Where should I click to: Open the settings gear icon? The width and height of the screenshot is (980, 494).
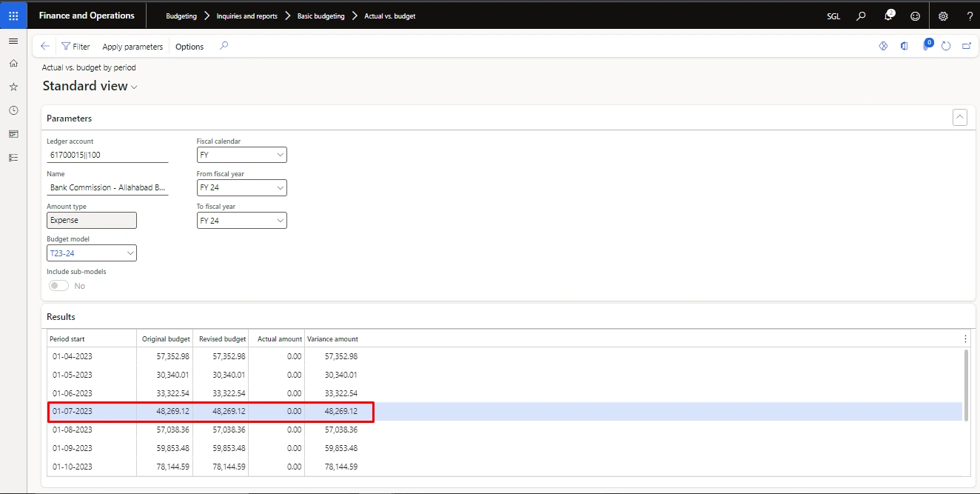click(943, 16)
